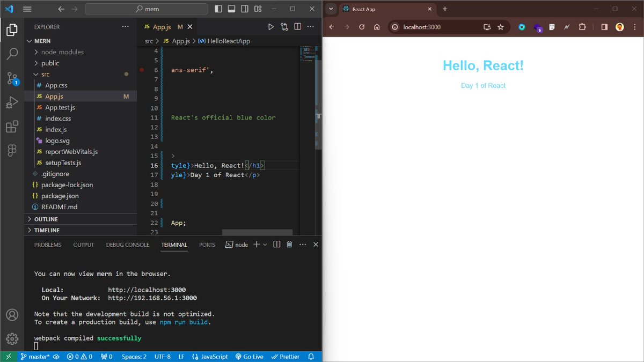The image size is (644, 362).
Task: Switch to the PROBLEMS tab
Action: tap(48, 245)
